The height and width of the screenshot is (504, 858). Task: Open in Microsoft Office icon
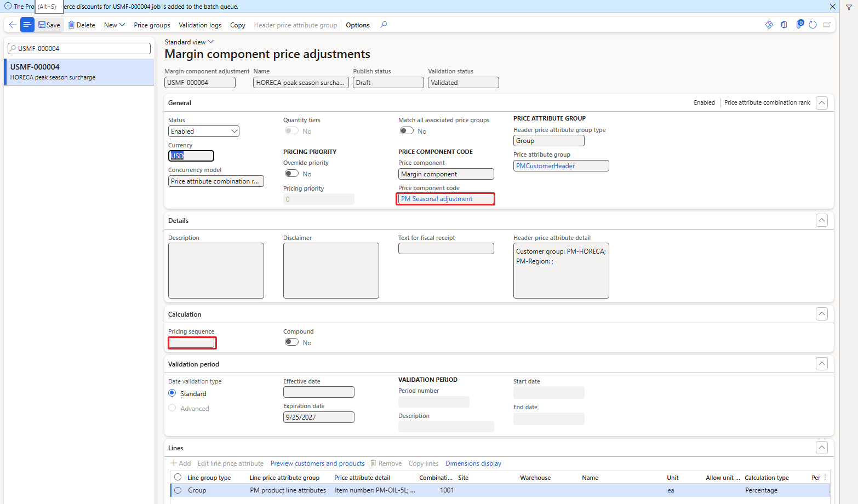(784, 25)
